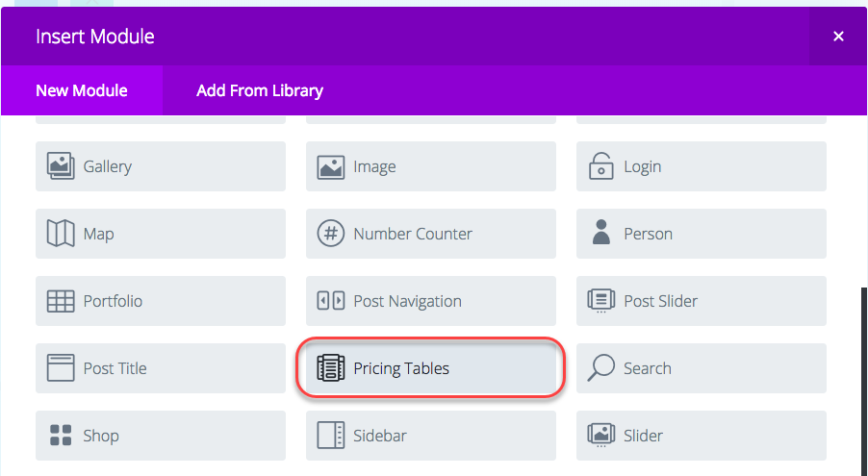Insert the Slider module

(x=702, y=436)
